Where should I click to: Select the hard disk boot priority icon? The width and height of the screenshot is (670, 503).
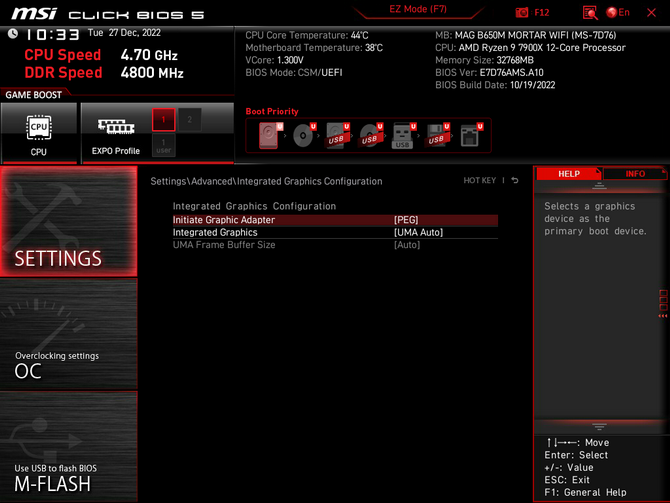pyautogui.click(x=270, y=135)
